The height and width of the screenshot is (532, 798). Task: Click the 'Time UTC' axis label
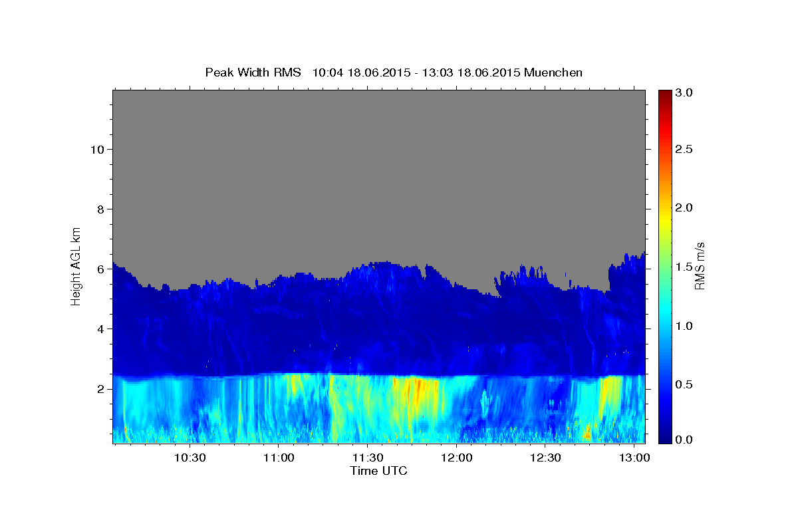coord(379,471)
